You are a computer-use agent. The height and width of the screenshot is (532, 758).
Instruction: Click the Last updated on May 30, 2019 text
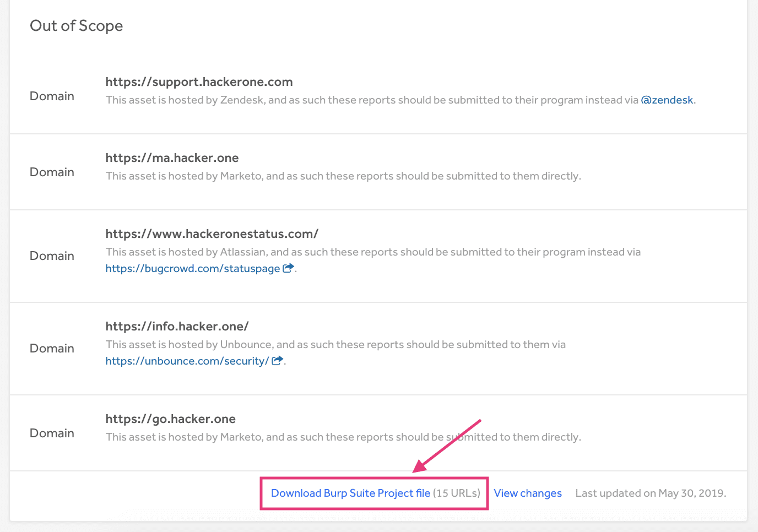[651, 493]
